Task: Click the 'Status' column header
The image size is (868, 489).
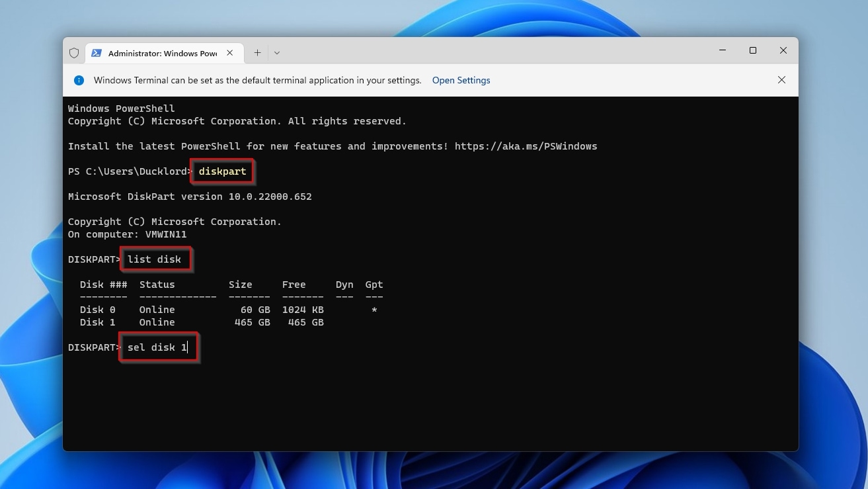Action: point(157,285)
